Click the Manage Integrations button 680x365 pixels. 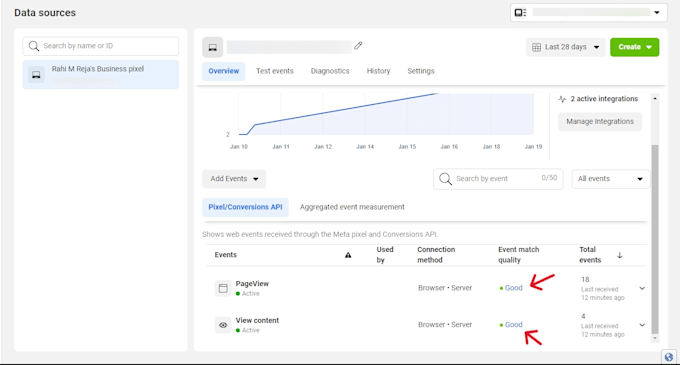point(600,122)
